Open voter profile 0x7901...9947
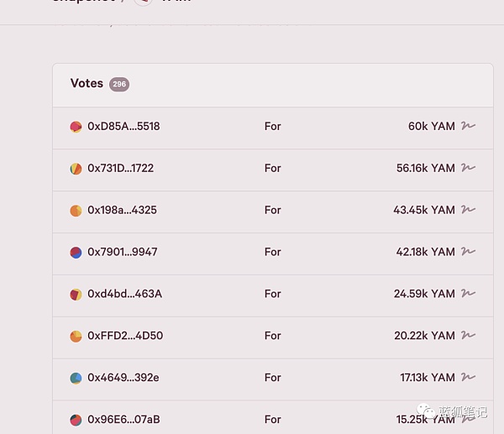This screenshot has height=434, width=504. point(122,252)
